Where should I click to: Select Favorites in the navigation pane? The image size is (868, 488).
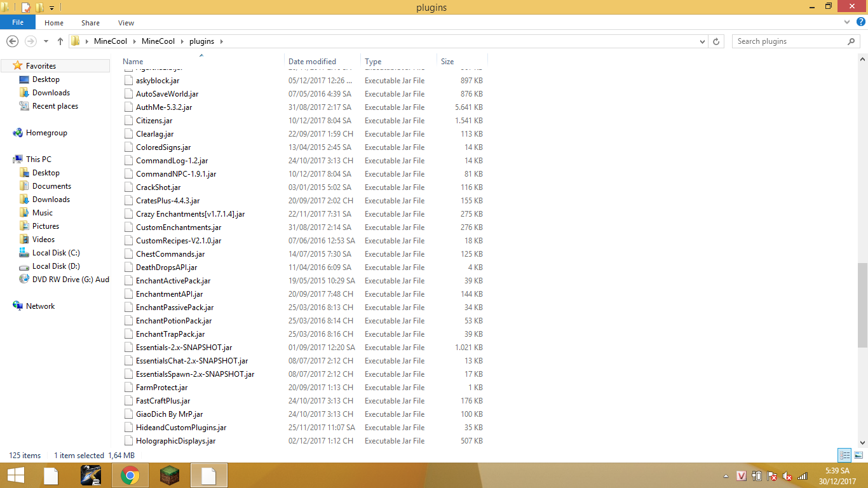tap(41, 66)
